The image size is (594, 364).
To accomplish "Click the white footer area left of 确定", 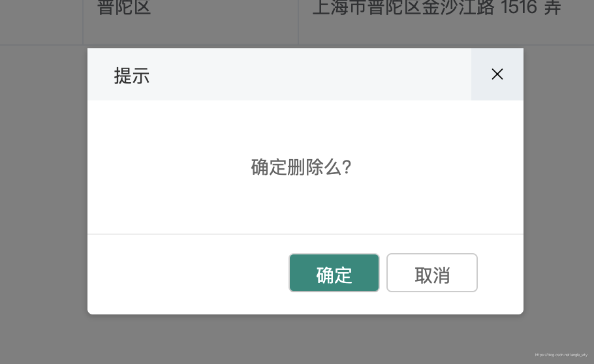I will (188, 274).
